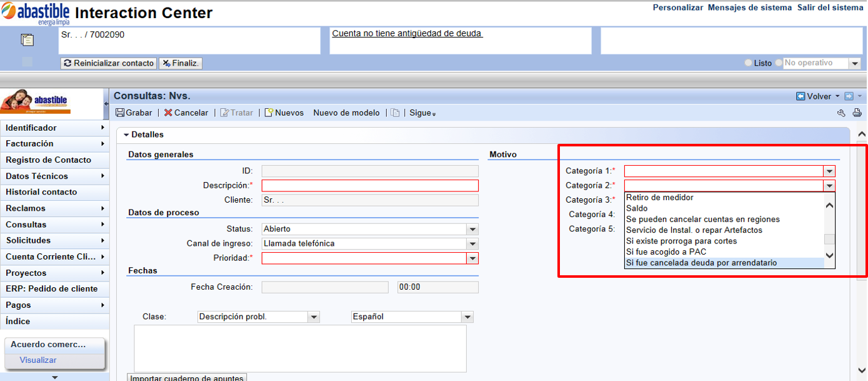Open the Categoría 2 dropdown arrow
Viewport: 868px width, 381px height.
(829, 186)
